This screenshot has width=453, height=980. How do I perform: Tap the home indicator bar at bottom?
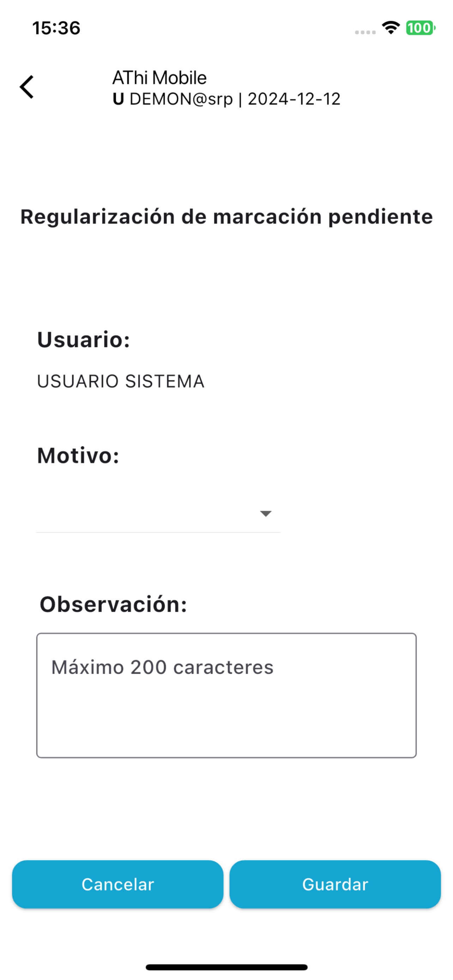point(226,967)
